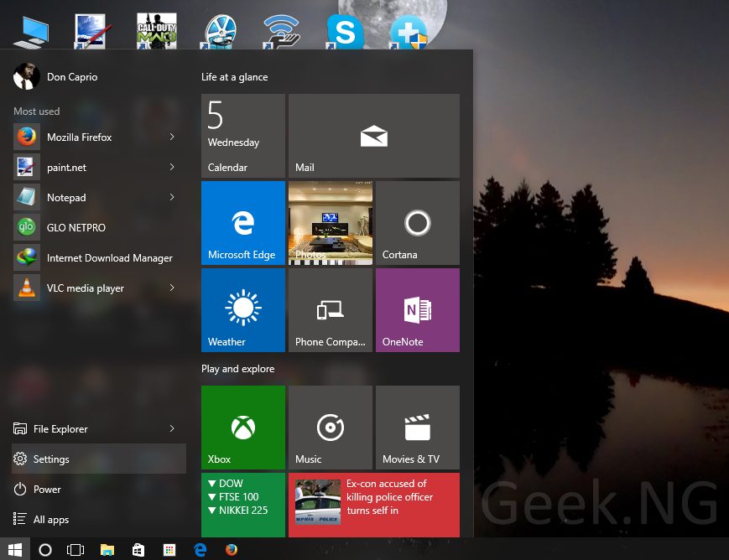Open Firefox from taskbar
This screenshot has height=560, width=729.
pos(231,550)
